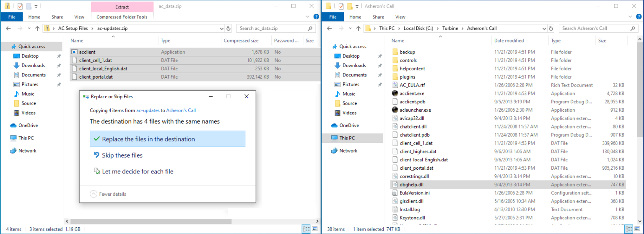644x234 pixels.
Task: Open the Extract ribbon tab
Action: pos(122,7)
